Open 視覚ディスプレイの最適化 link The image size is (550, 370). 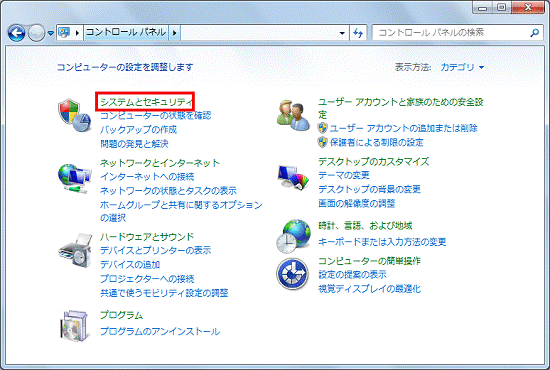pos(369,289)
